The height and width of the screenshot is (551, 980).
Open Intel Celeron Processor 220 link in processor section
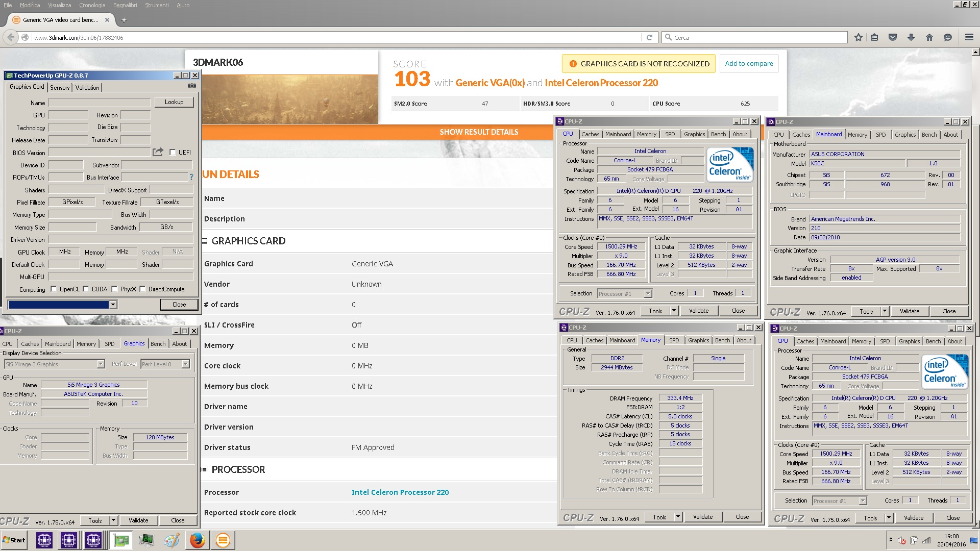(400, 492)
